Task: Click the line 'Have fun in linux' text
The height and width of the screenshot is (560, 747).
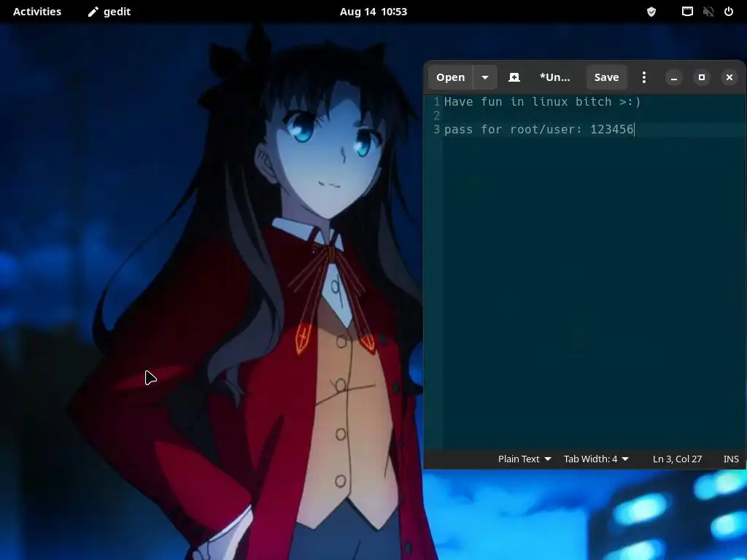Action: point(543,102)
